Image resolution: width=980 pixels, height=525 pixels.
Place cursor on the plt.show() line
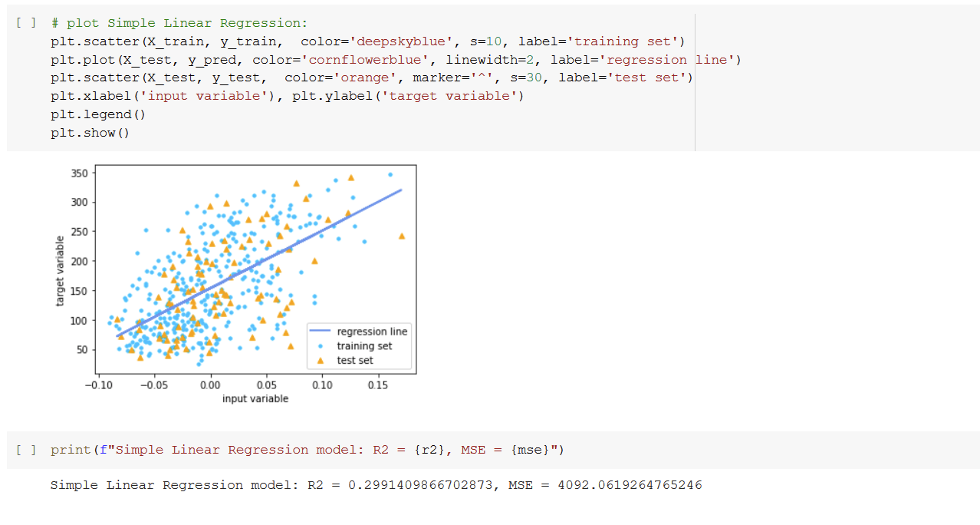point(90,133)
